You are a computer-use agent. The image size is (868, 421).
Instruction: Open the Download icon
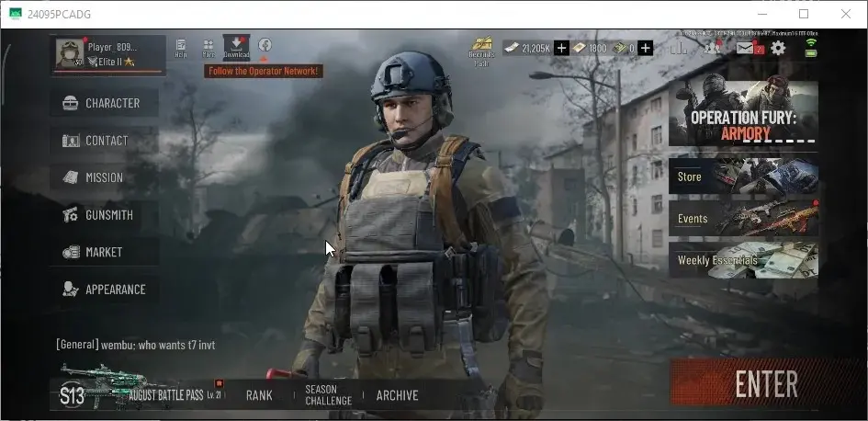pos(236,48)
